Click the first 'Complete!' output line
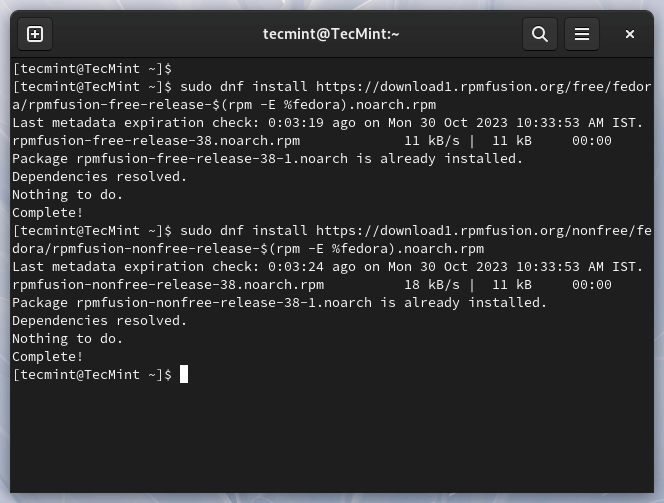Image resolution: width=664 pixels, height=503 pixels. click(47, 213)
